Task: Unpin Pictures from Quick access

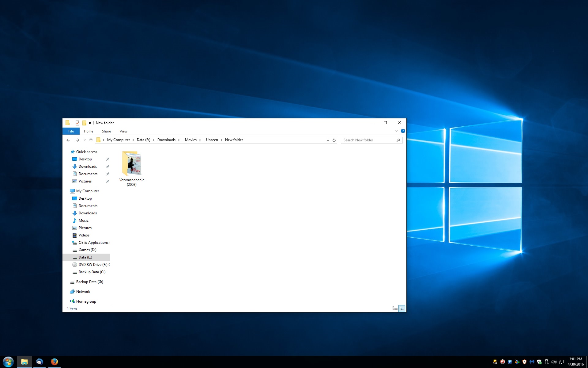Action: point(108,181)
